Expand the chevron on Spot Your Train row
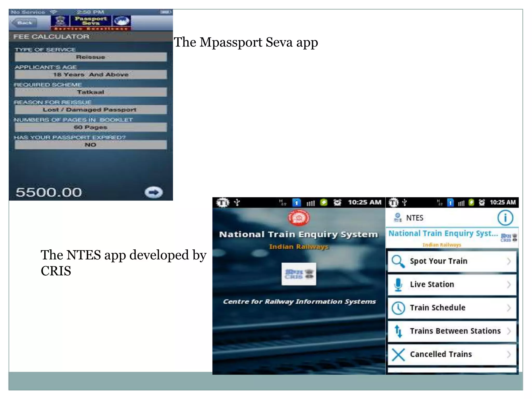The image size is (532, 399). (x=509, y=261)
